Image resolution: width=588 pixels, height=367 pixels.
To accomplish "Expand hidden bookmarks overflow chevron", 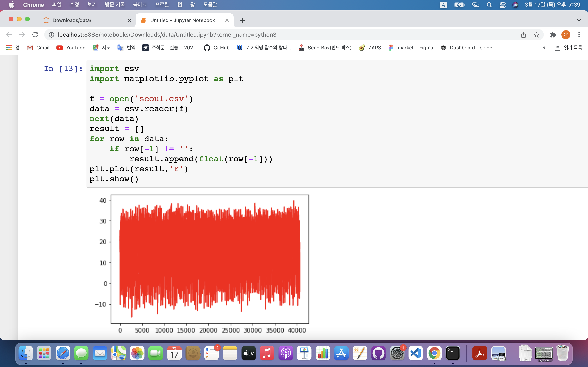I will pos(544,48).
